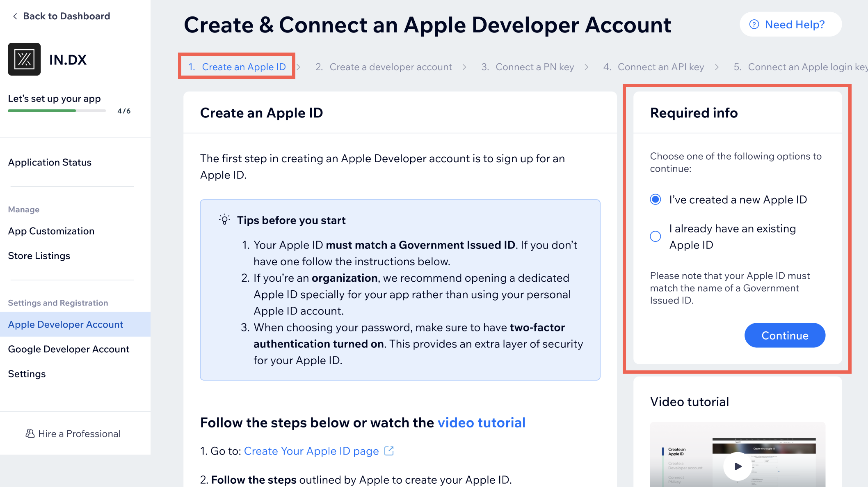This screenshot has width=868, height=487.
Task: Select the I already have an existing Apple ID option
Action: pos(656,236)
